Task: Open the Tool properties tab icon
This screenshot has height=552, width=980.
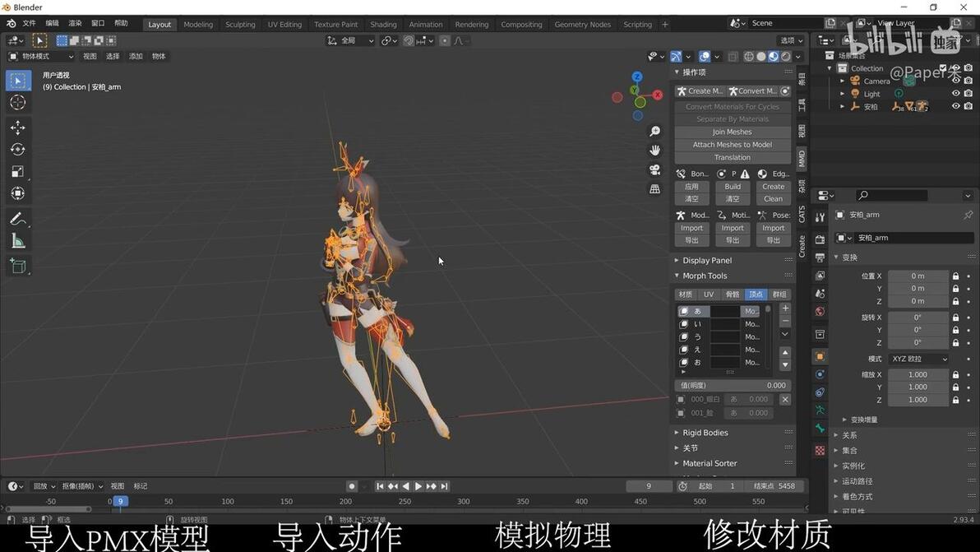Action: 820,217
